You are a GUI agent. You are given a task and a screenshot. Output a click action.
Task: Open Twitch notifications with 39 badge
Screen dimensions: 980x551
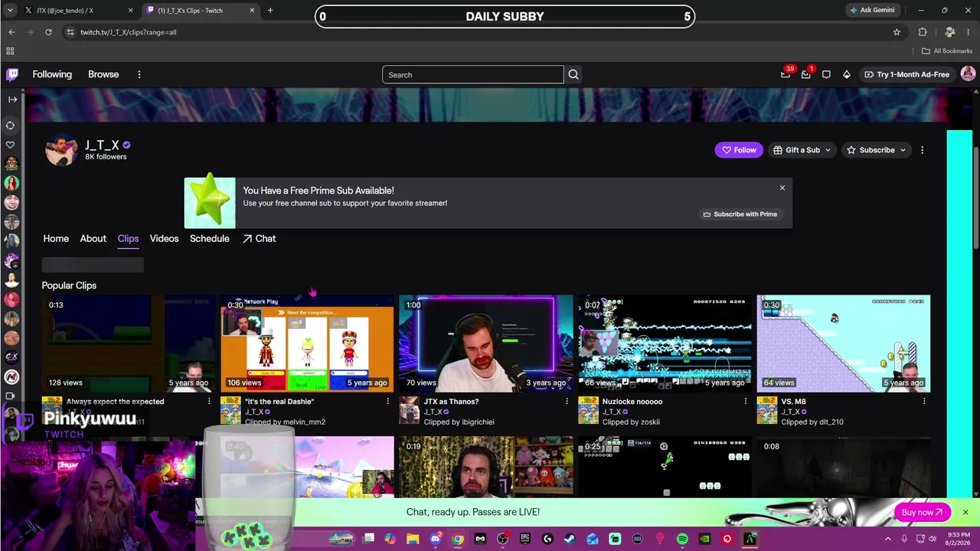pyautogui.click(x=786, y=74)
